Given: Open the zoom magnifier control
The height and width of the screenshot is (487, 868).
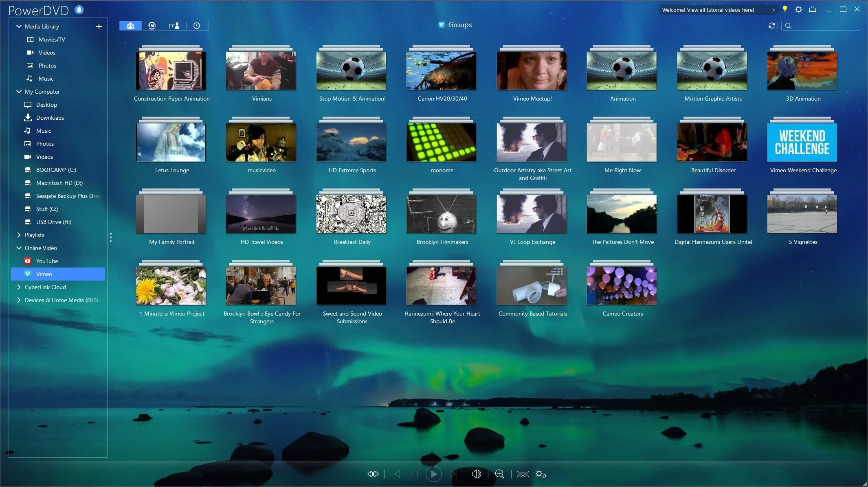Looking at the screenshot, I should (499, 474).
